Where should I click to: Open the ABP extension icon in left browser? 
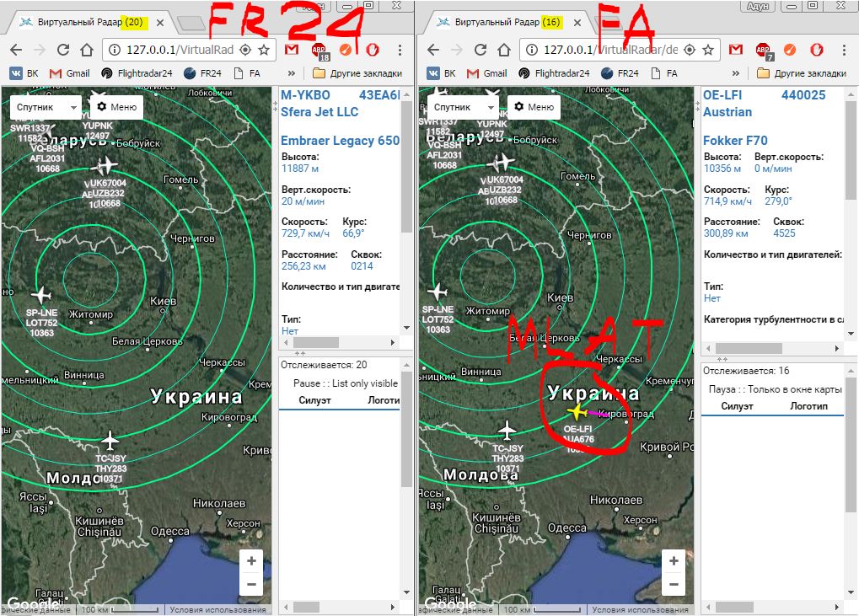[x=319, y=51]
